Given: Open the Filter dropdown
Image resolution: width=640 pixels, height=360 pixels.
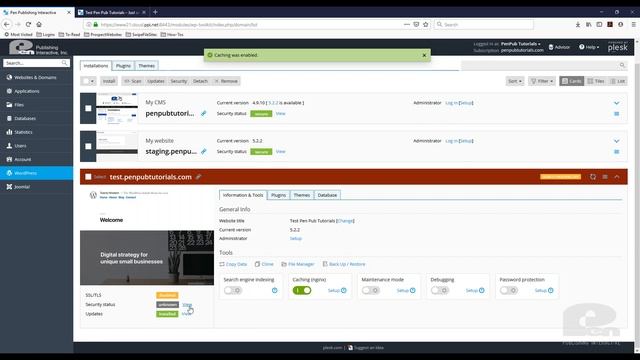Looking at the screenshot, I should click(x=542, y=81).
